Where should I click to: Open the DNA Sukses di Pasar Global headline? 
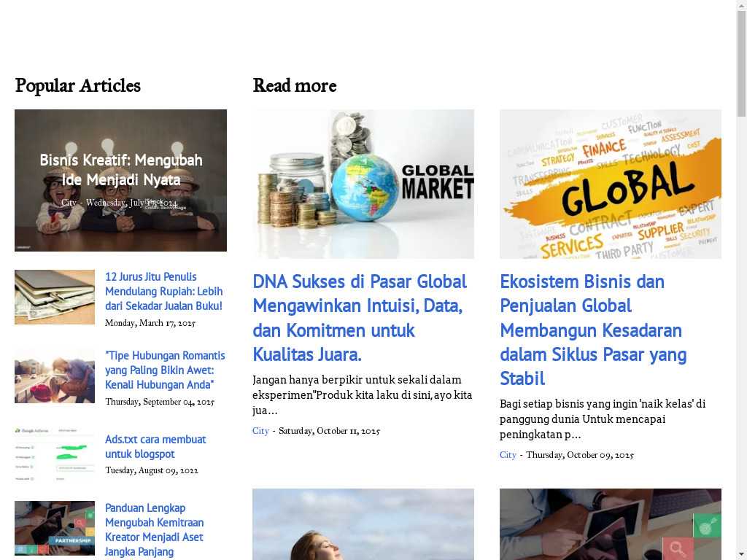(360, 318)
